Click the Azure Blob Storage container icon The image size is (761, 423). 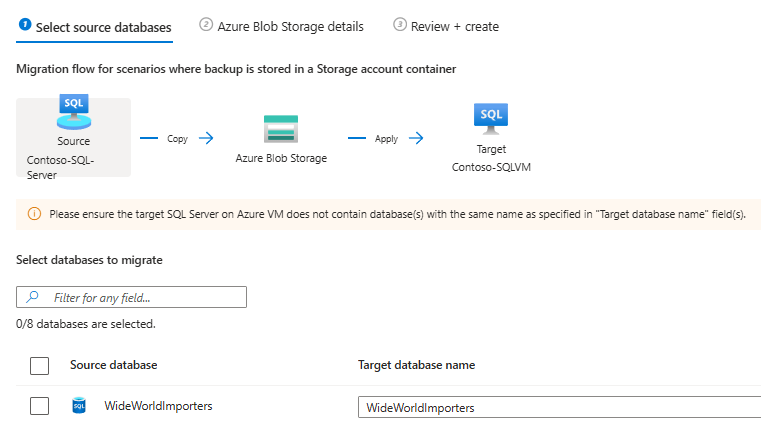281,130
